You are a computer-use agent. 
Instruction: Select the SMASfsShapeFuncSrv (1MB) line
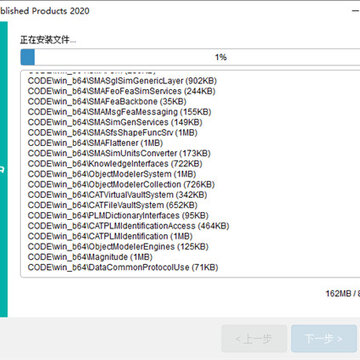pyautogui.click(x=113, y=133)
